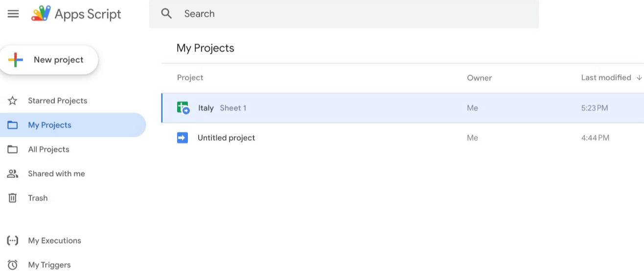Viewport: 644px width, 274px height.
Task: Click the Sheet 1 container label
Action: [x=233, y=108]
